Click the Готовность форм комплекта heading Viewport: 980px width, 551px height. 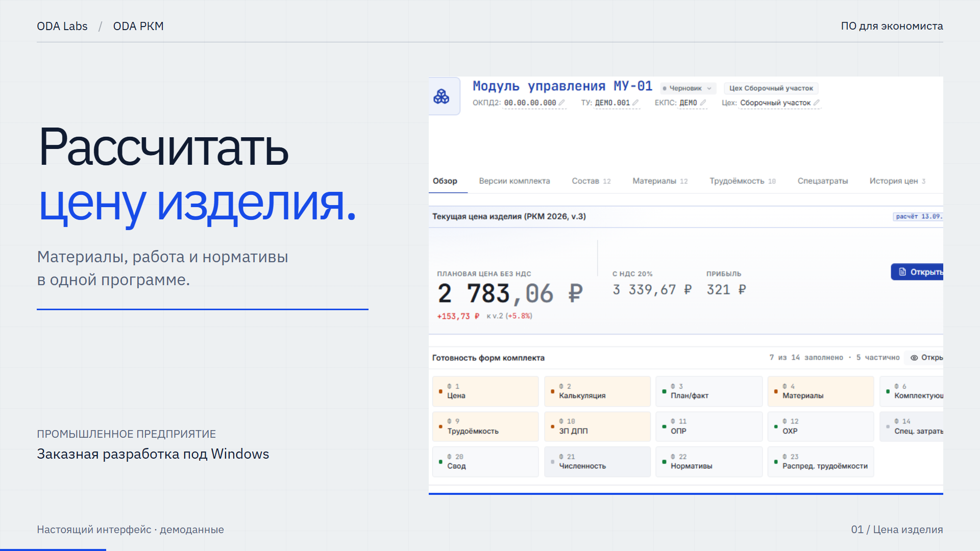click(x=488, y=358)
